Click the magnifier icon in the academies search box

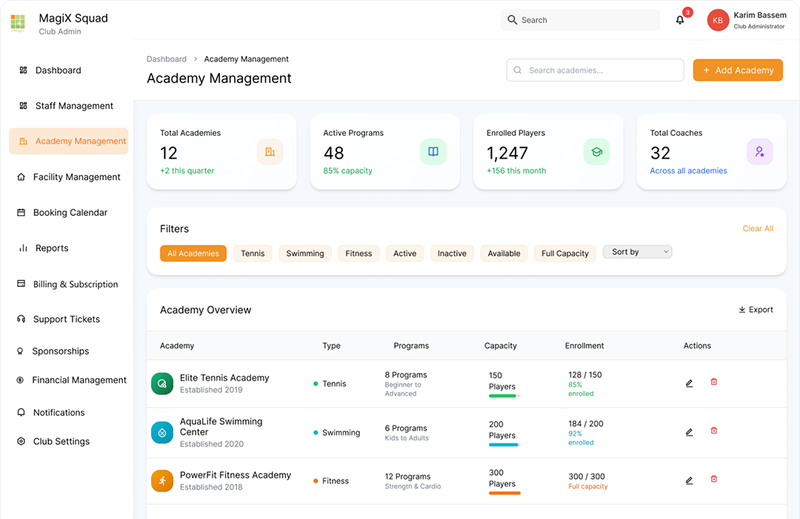[x=517, y=70]
